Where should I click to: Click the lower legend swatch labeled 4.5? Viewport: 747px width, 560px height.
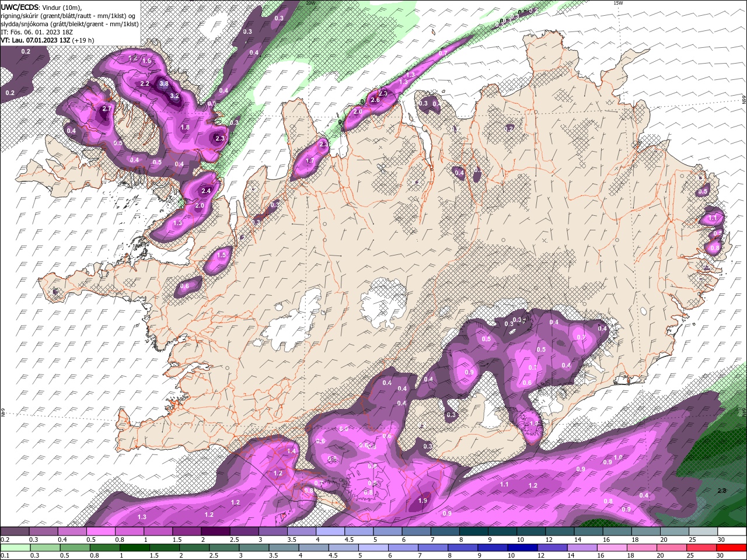point(343,548)
